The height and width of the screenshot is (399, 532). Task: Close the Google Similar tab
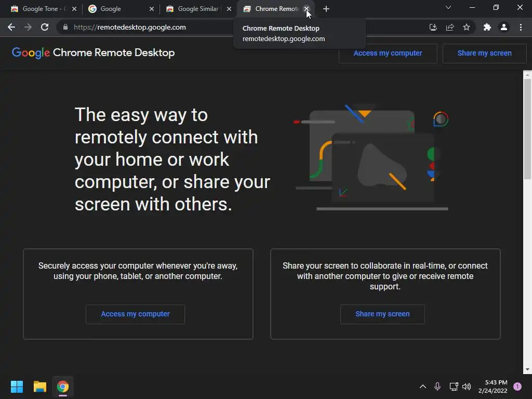(229, 9)
